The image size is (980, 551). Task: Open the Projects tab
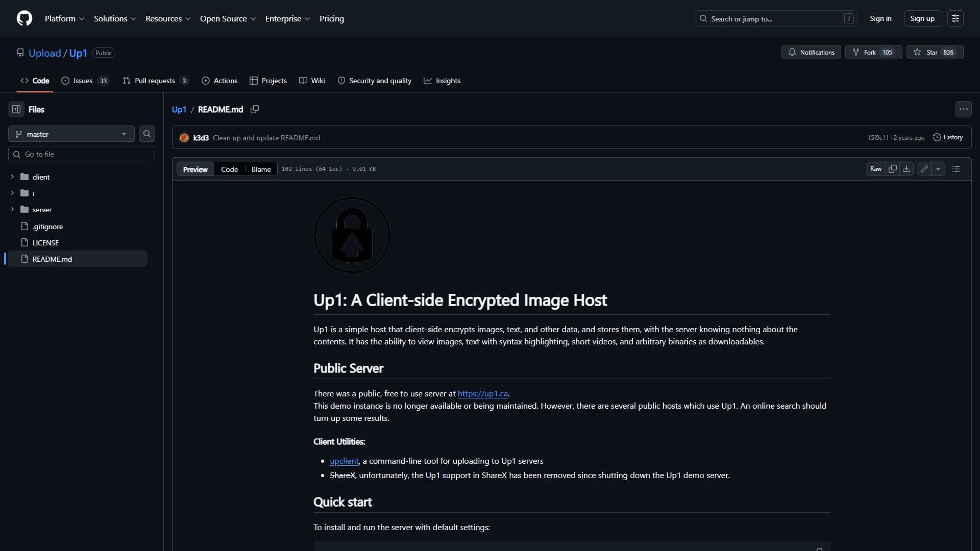(x=268, y=81)
